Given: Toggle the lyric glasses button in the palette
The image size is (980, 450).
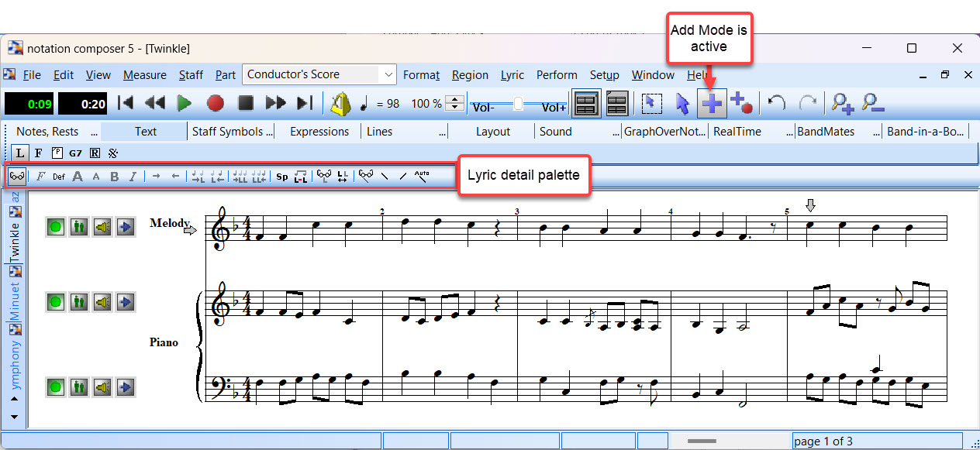Looking at the screenshot, I should tap(16, 177).
